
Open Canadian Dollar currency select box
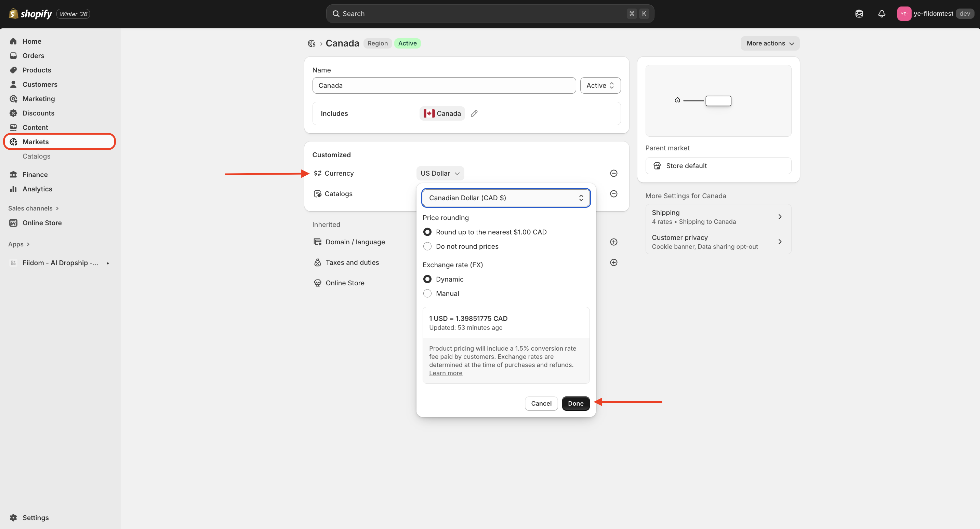click(506, 198)
